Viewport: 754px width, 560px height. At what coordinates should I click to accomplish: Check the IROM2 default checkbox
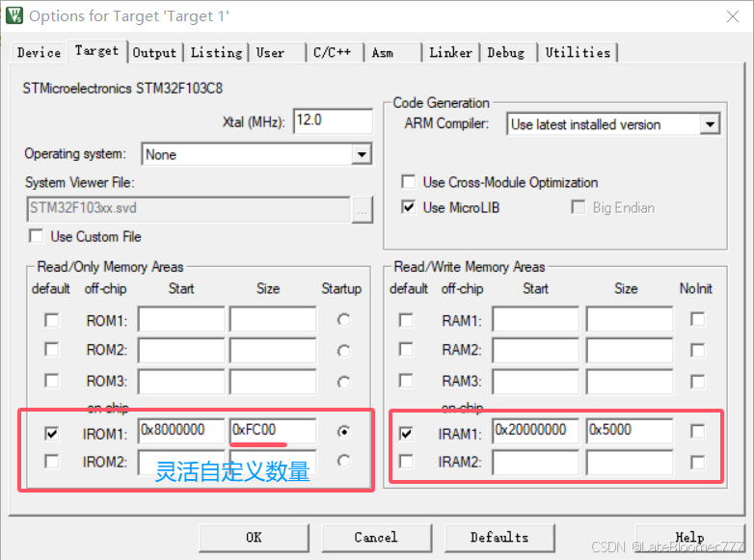[51, 462]
